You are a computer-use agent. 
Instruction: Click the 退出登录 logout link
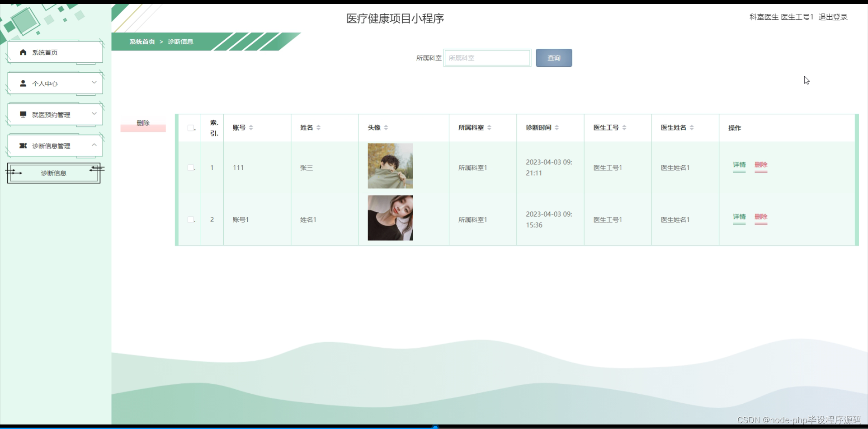(834, 17)
